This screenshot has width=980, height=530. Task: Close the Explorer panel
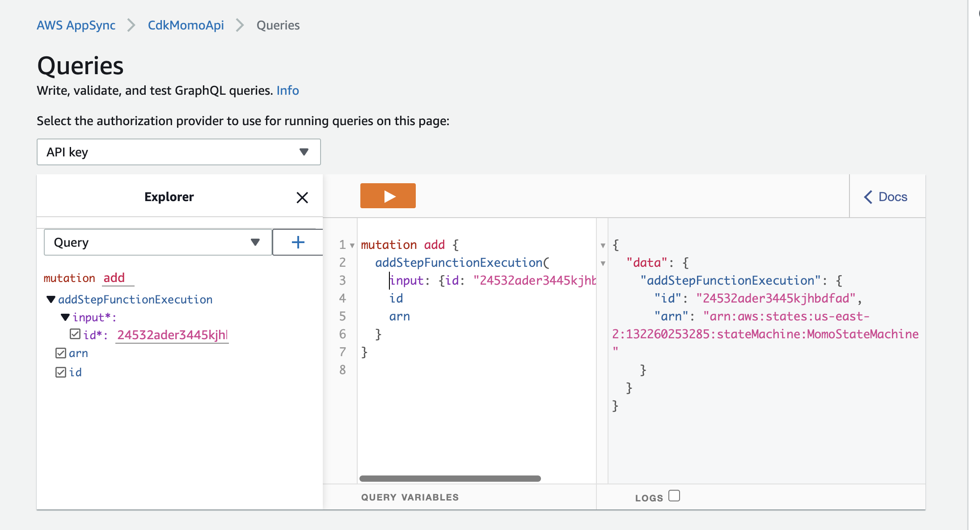click(x=302, y=198)
